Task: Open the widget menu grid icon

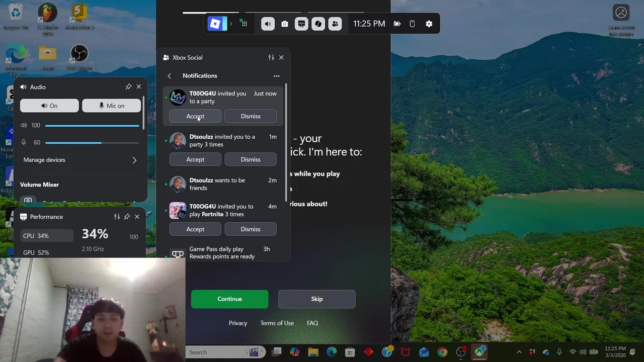Action: [x=244, y=24]
